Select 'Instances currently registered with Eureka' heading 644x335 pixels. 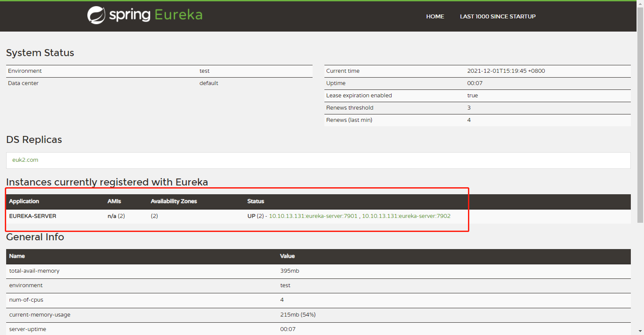click(x=107, y=182)
